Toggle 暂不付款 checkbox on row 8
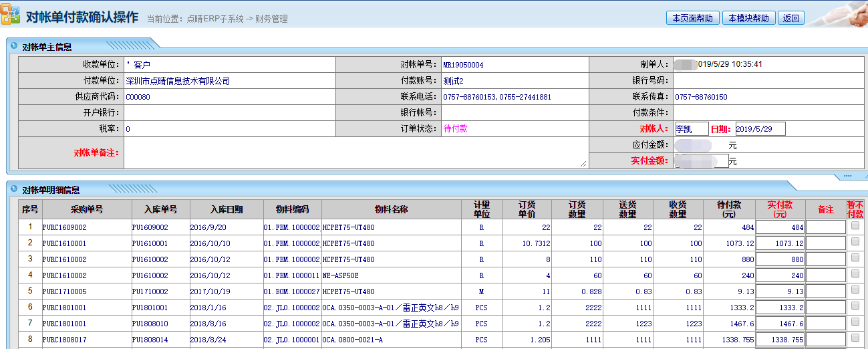Screen dimensions: 868x349 point(855,339)
